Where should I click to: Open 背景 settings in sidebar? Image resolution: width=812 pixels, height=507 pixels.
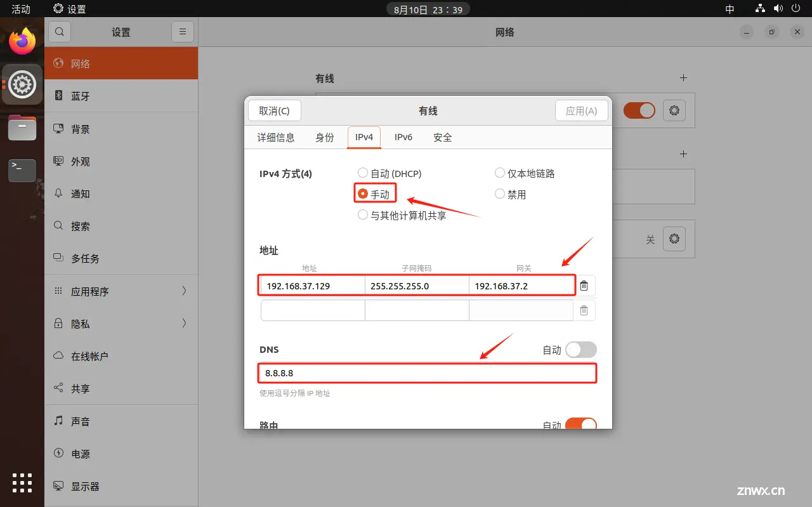pyautogui.click(x=121, y=129)
